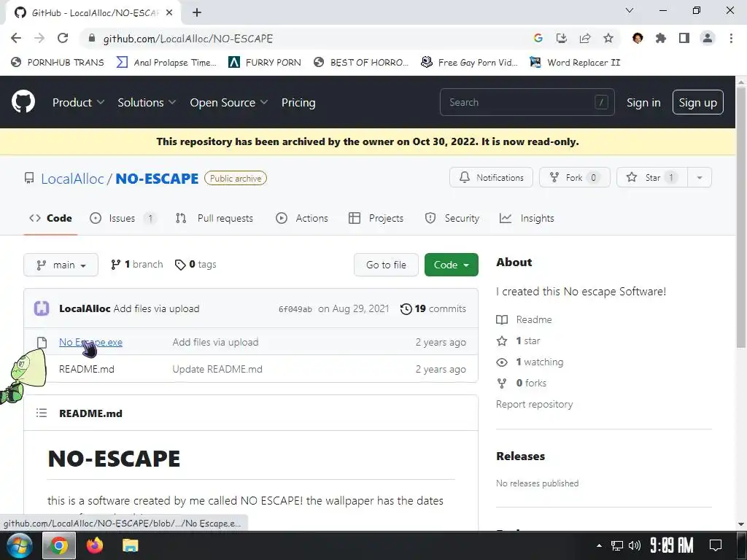This screenshot has height=560, width=747.
Task: Open the action center notification icon
Action: coord(715,545)
